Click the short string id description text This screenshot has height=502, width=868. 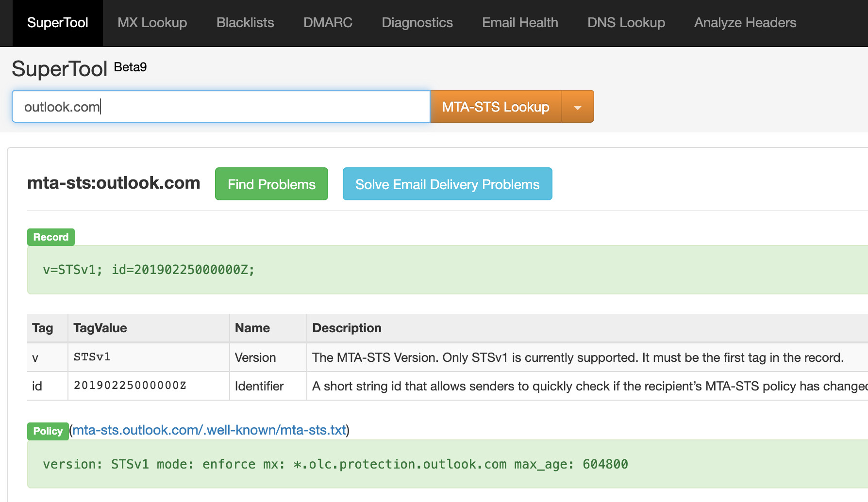[x=590, y=386]
